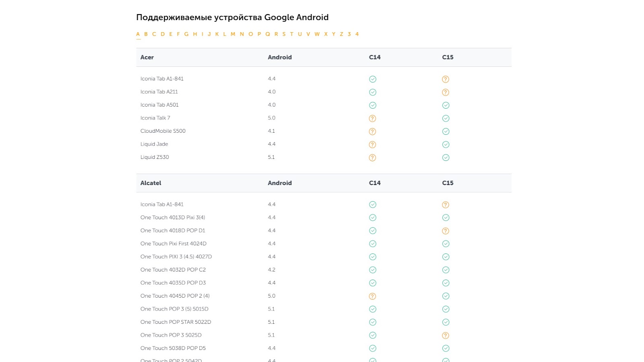Click C14 question icon for CloudMobile S500
Viewport: 644px width, 362px height.
coord(372,132)
